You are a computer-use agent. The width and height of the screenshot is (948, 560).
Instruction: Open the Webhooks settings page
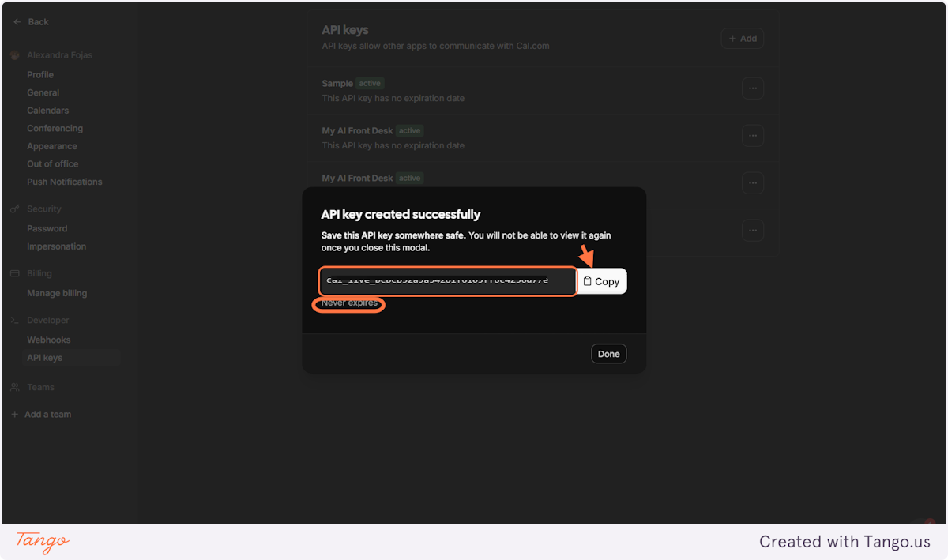coord(49,339)
